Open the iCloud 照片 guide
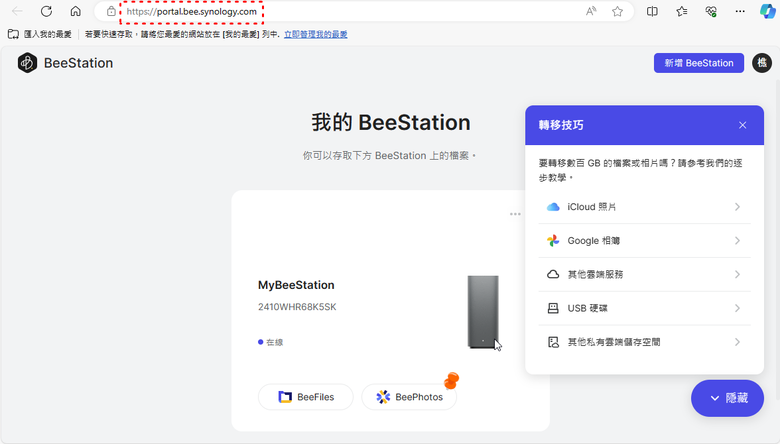This screenshot has width=780, height=444. point(644,207)
